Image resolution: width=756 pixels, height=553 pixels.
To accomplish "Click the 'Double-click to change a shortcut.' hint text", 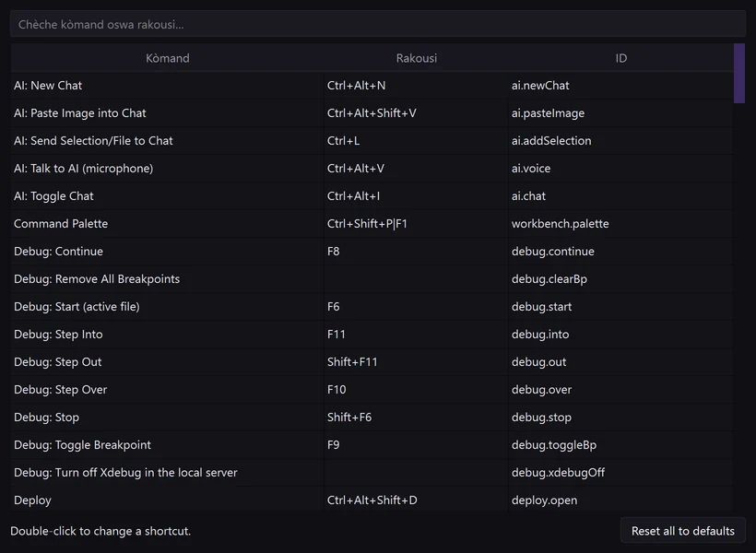I will (x=100, y=531).
